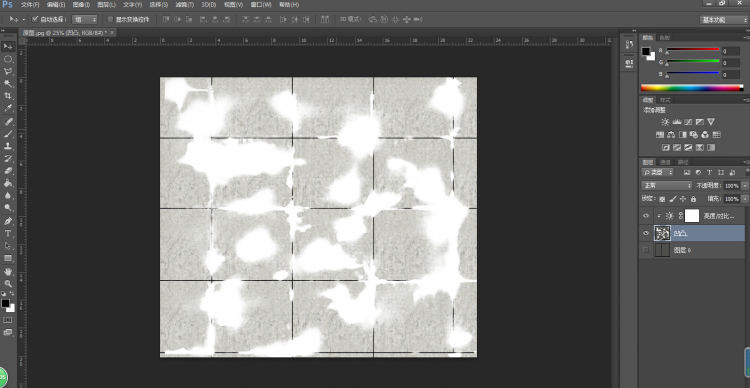750x388 pixels.
Task: Pick the Horizontal Type tool
Action: click(x=8, y=233)
